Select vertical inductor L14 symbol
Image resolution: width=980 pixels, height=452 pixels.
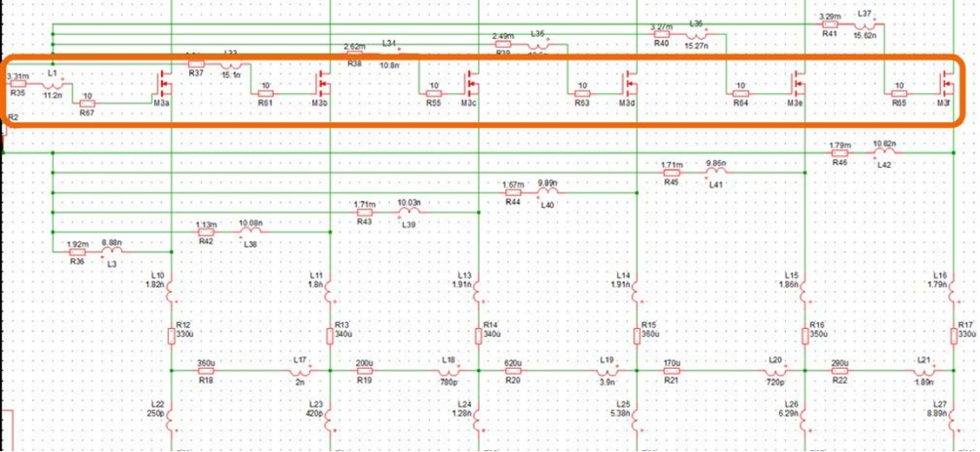point(636,290)
